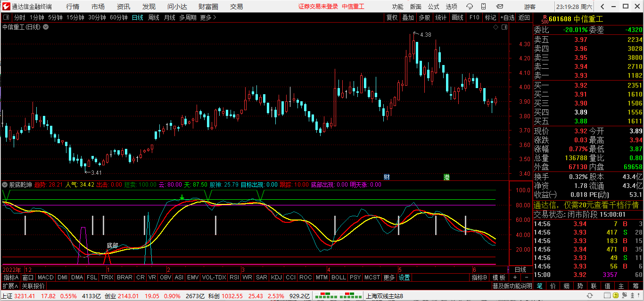
Task: Add the stock with +自选
Action: point(507,17)
